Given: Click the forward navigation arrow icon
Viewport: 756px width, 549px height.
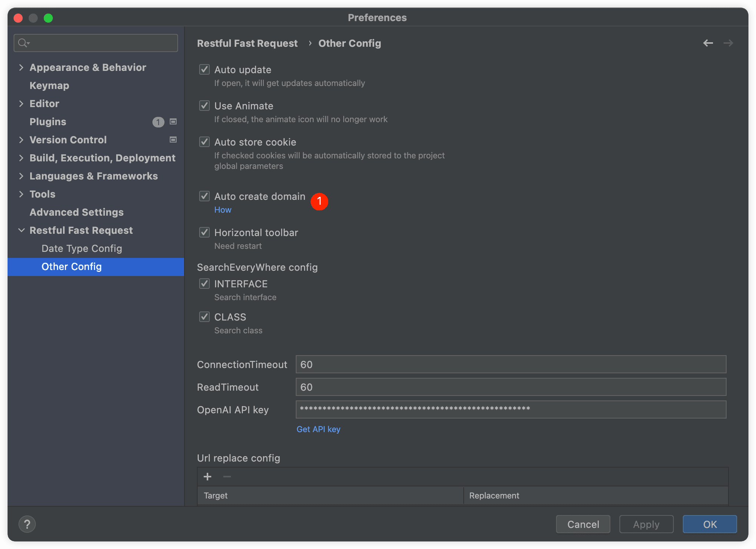Looking at the screenshot, I should [728, 43].
